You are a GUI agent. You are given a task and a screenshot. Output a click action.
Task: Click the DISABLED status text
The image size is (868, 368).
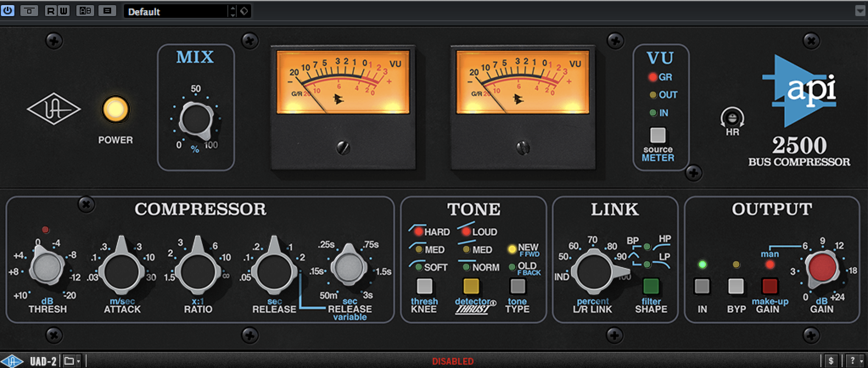(453, 362)
